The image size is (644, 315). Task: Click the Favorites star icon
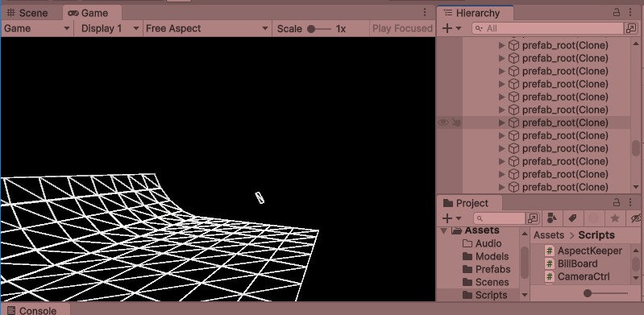(615, 218)
